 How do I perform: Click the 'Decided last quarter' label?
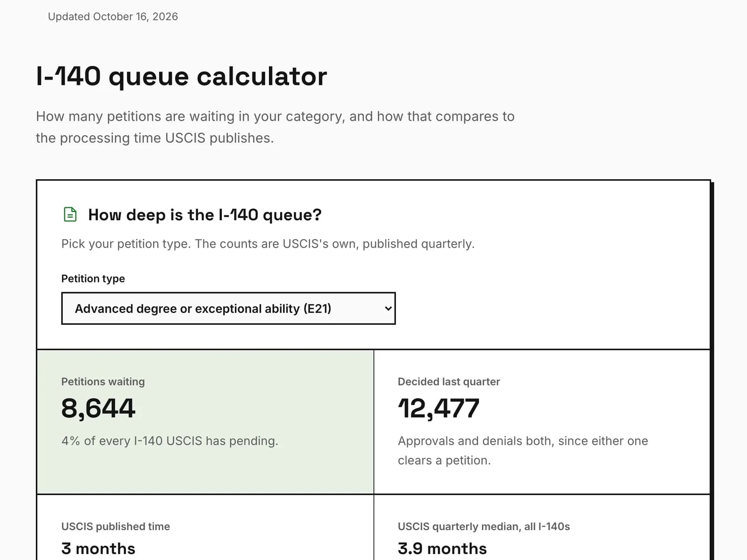point(449,382)
